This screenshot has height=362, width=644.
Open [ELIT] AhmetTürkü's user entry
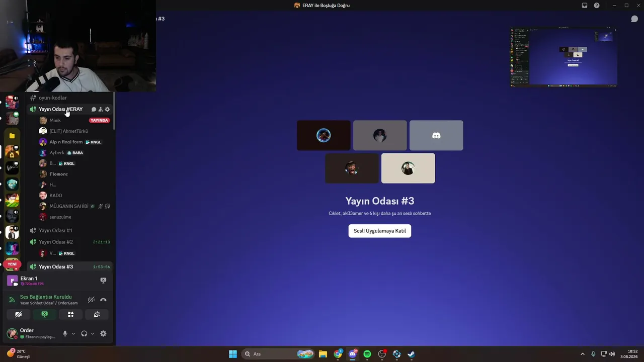tap(74, 131)
